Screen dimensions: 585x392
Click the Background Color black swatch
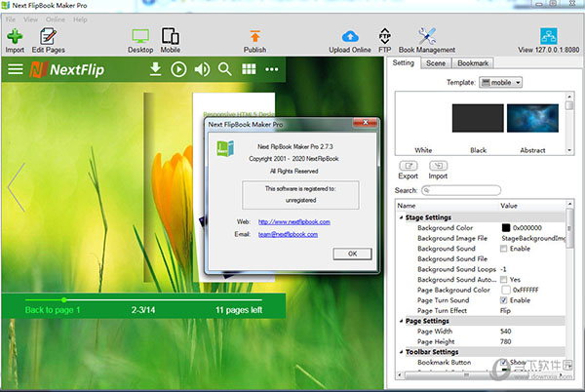pos(505,227)
